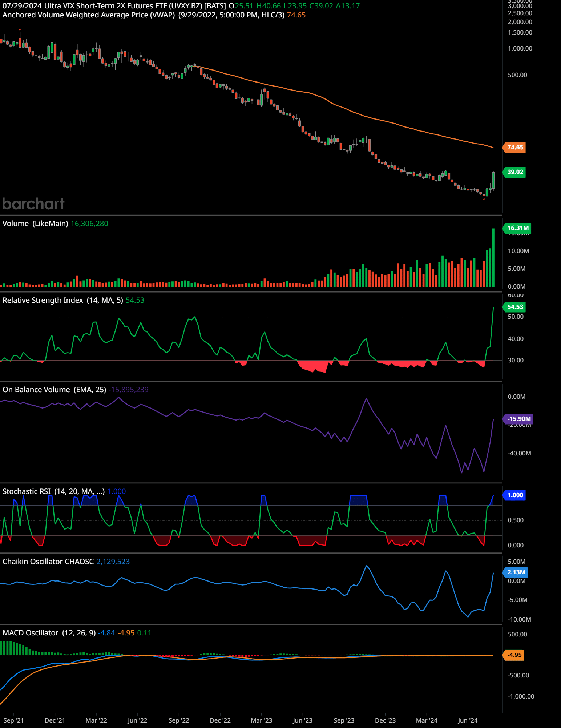Click the -40.00M OBV axis label
Image resolution: width=561 pixels, height=728 pixels.
[520, 454]
